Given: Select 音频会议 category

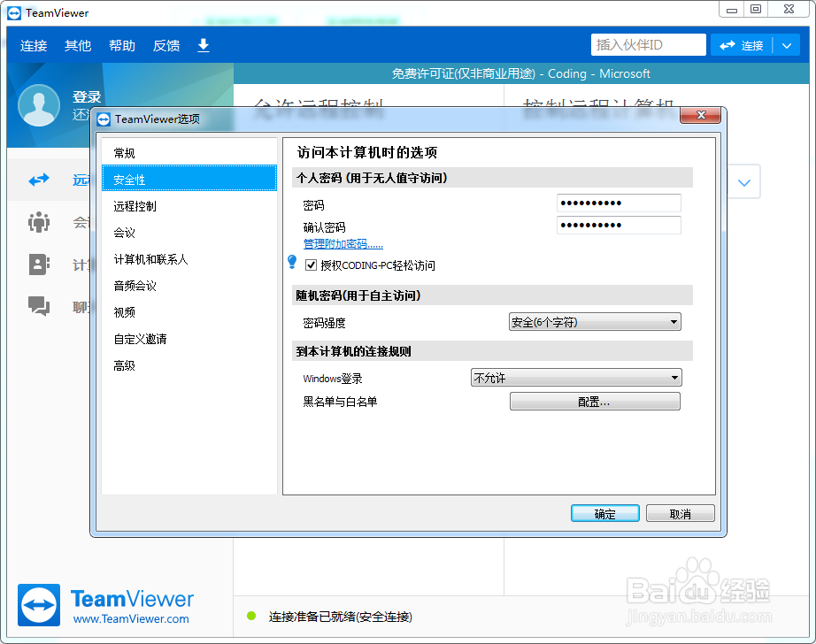Looking at the screenshot, I should (189, 286).
